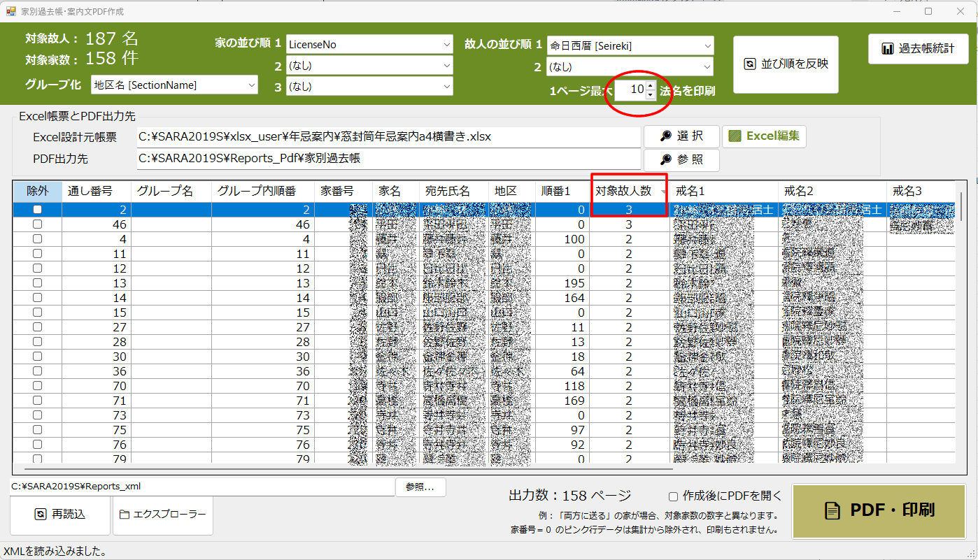Sort by the 宛先氏名 column header
Viewport: 978px width, 560px height.
453,191
